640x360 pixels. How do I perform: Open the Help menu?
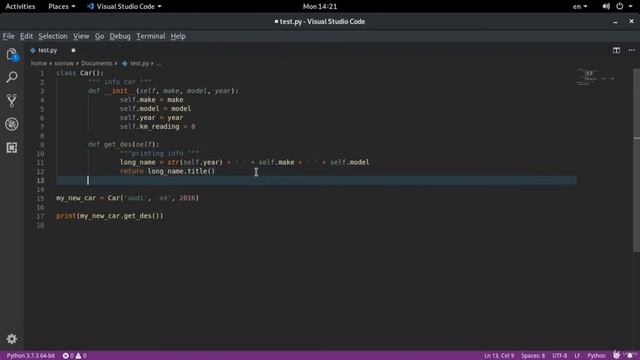pos(178,36)
